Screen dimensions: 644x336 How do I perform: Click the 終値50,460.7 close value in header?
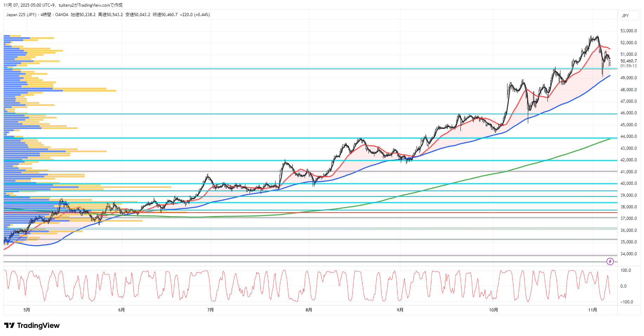pyautogui.click(x=165, y=15)
